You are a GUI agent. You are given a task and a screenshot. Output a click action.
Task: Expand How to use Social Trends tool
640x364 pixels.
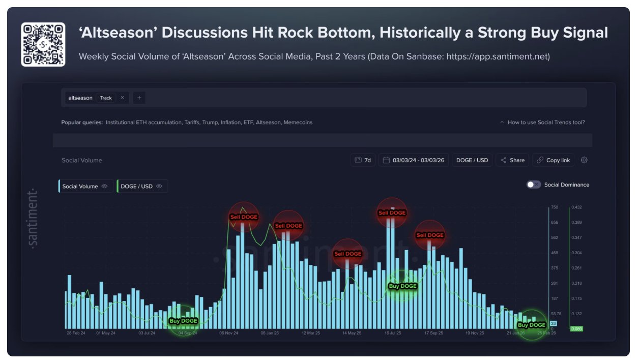tap(542, 123)
